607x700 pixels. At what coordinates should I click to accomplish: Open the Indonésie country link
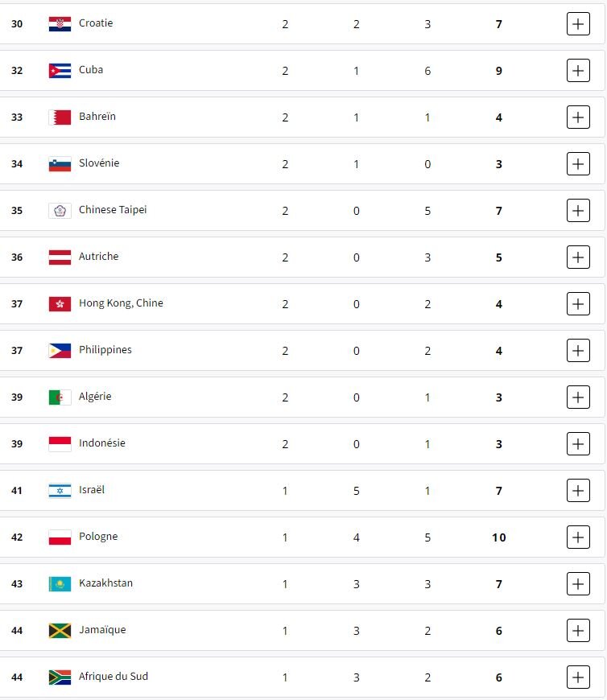[102, 443]
